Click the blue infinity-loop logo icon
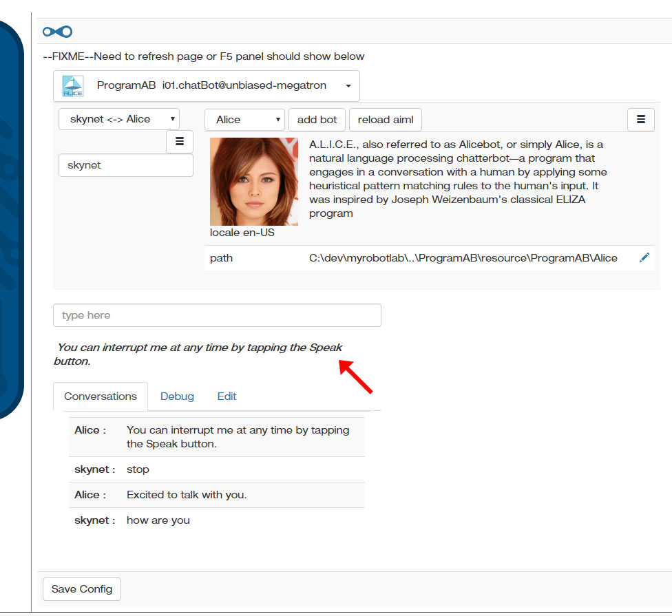672x616 pixels. 57,32
